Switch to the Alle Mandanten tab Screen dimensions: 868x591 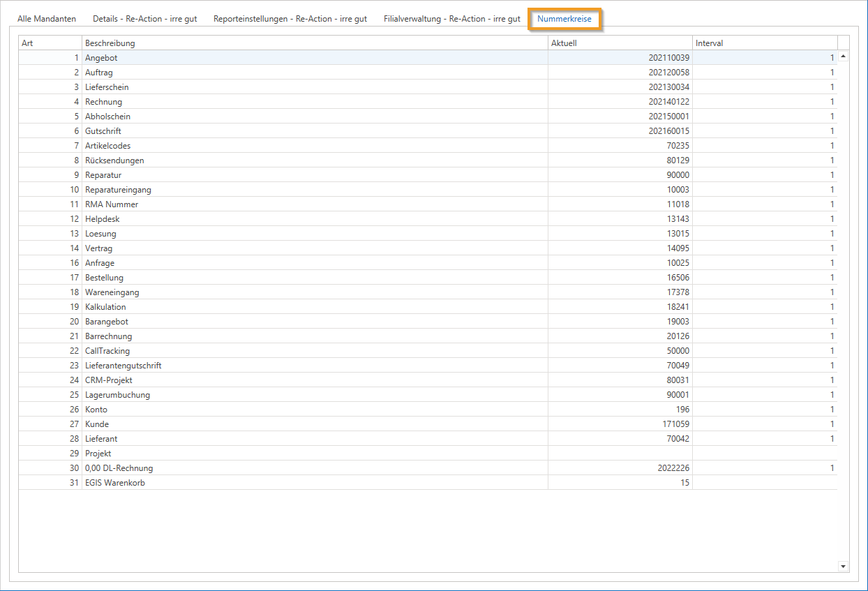click(47, 19)
